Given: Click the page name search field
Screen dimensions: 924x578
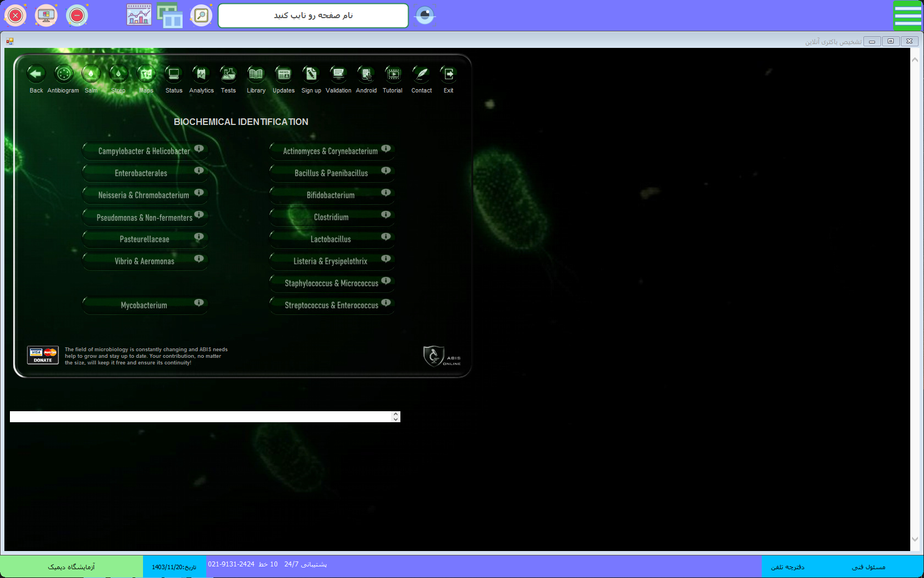Looking at the screenshot, I should [x=313, y=15].
